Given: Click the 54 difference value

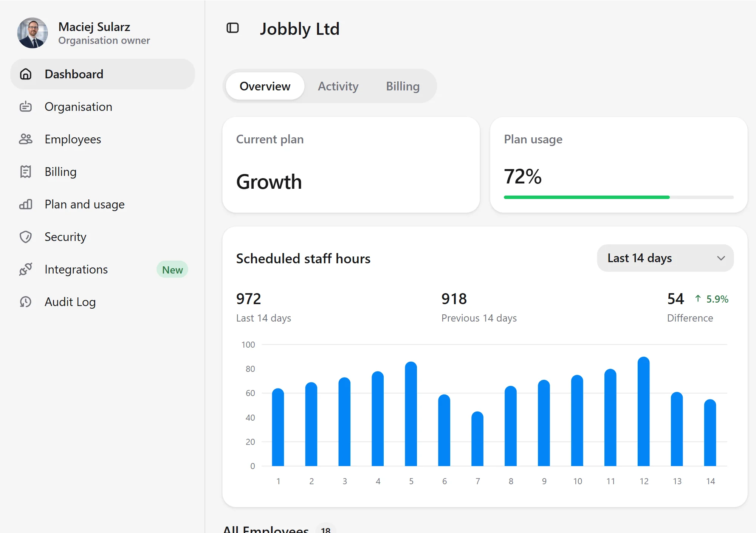Looking at the screenshot, I should (x=675, y=299).
